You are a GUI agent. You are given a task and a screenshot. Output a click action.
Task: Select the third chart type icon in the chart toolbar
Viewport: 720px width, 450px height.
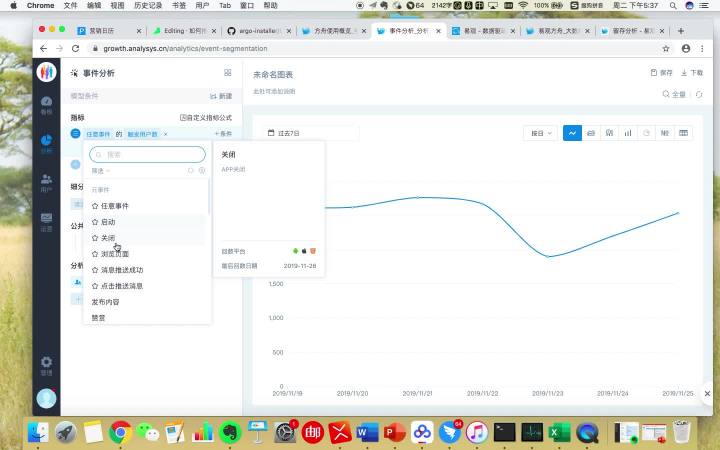[609, 133]
